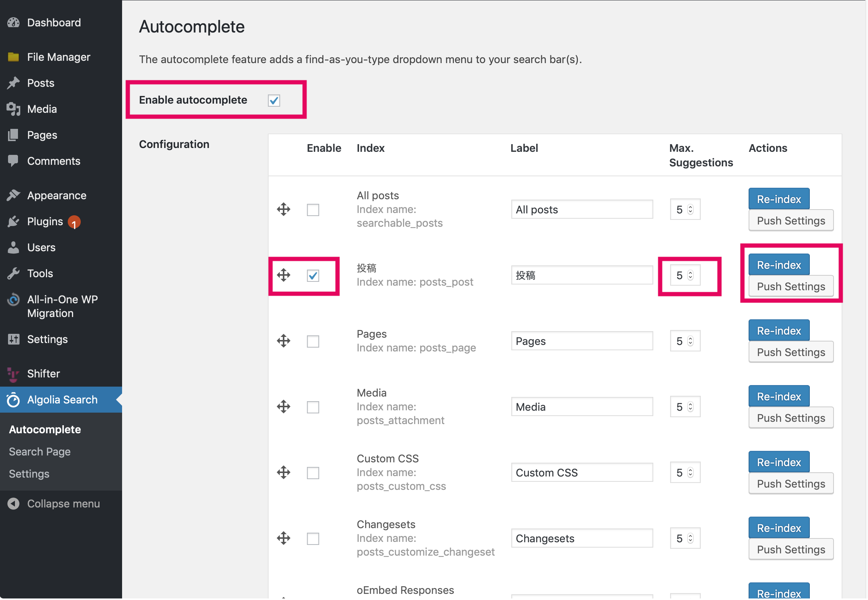
Task: Click Re-index for 投稿 index
Action: tap(779, 265)
